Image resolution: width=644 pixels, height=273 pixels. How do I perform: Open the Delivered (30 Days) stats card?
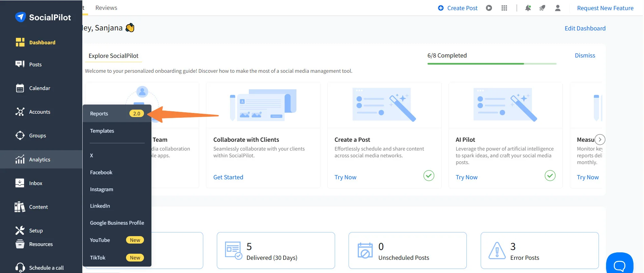[276, 251]
